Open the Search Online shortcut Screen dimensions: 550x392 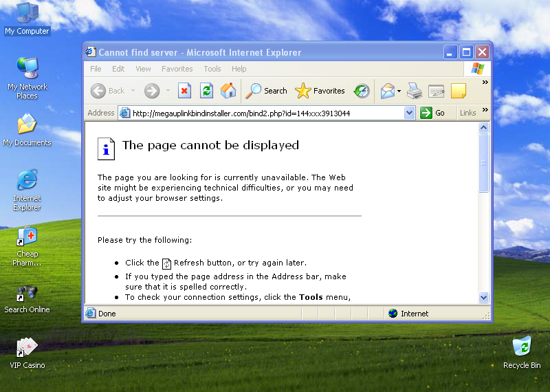coord(27,299)
